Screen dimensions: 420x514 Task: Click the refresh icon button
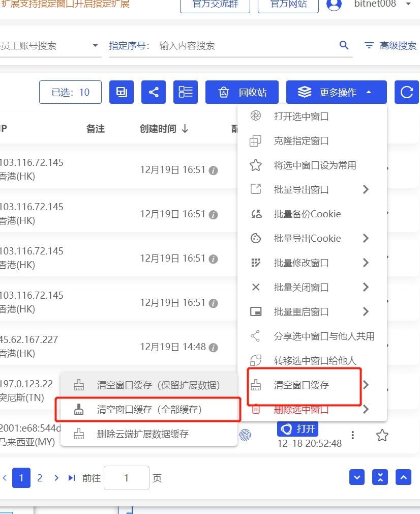pos(407,92)
